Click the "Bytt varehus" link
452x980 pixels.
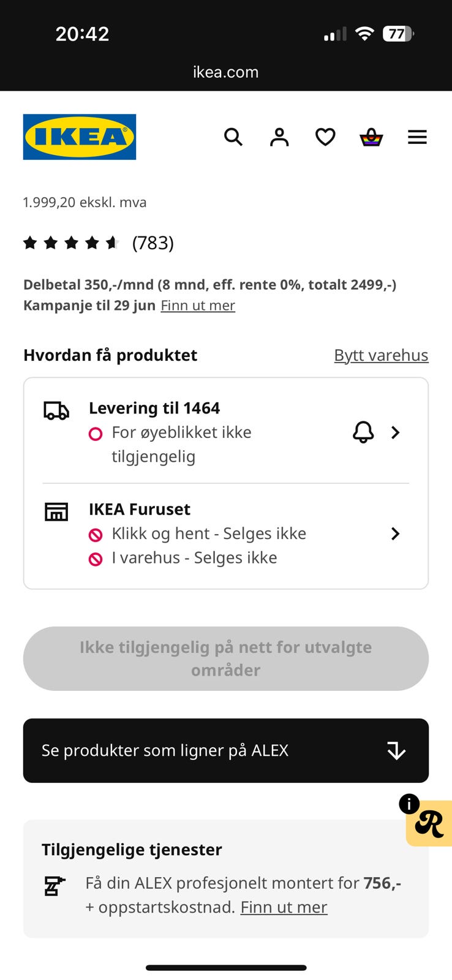(x=381, y=355)
